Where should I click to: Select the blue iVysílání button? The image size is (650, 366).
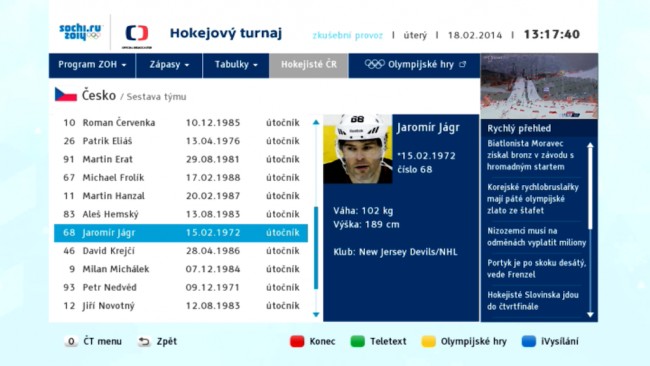pyautogui.click(x=529, y=342)
